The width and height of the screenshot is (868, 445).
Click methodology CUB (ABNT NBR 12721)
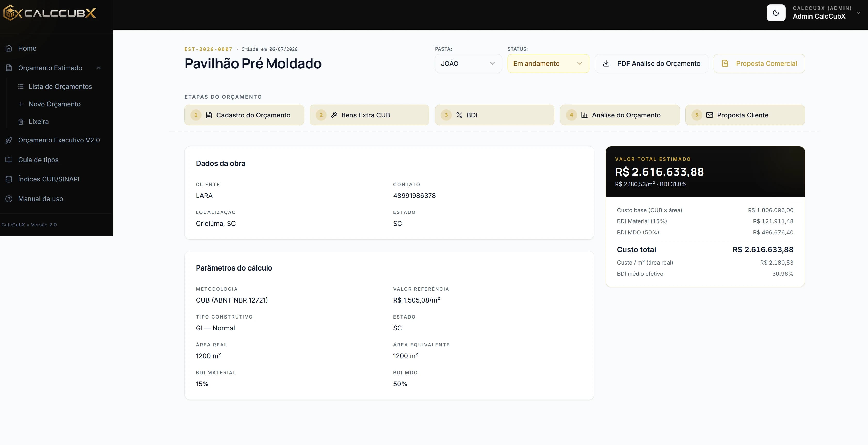[232, 300]
